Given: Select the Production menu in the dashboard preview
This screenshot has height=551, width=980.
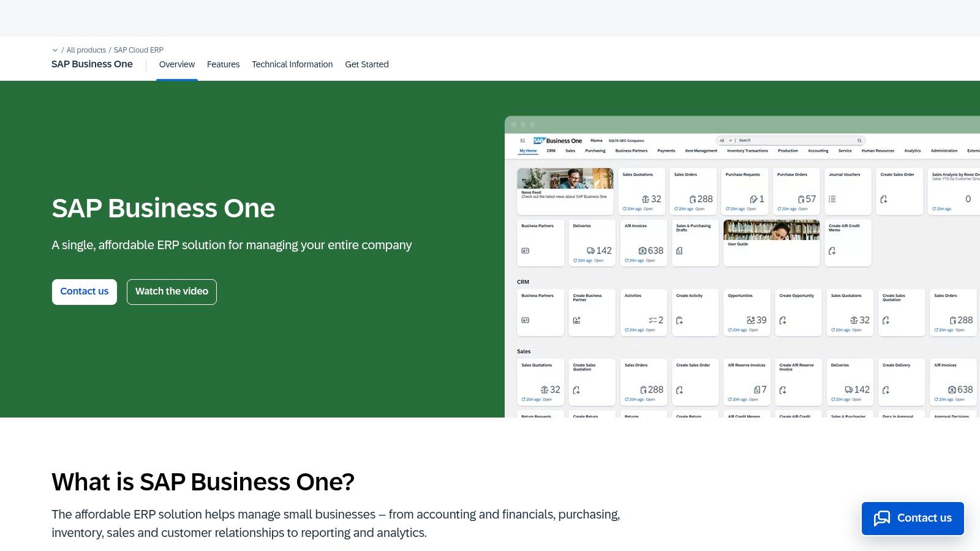Looking at the screenshot, I should pyautogui.click(x=788, y=151).
